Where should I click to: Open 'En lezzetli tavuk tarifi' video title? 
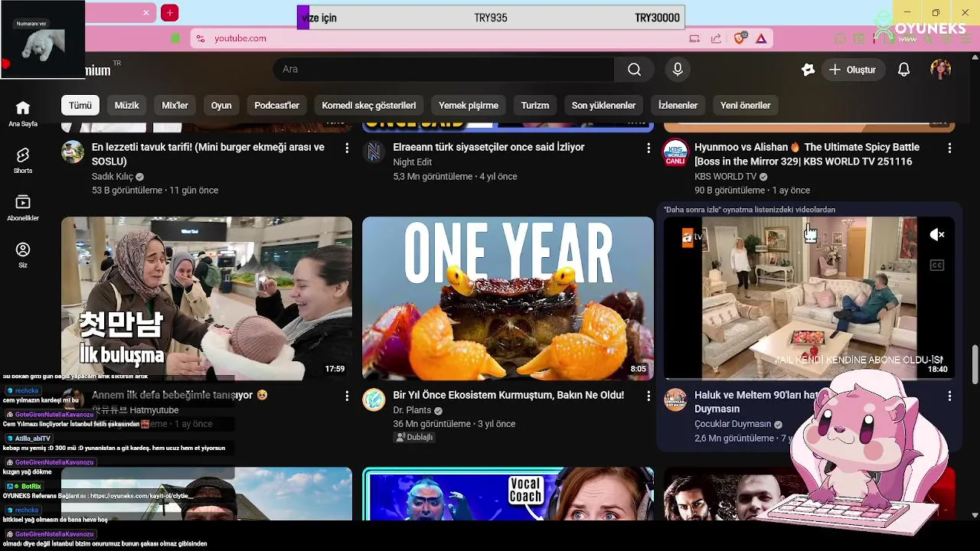208,155
